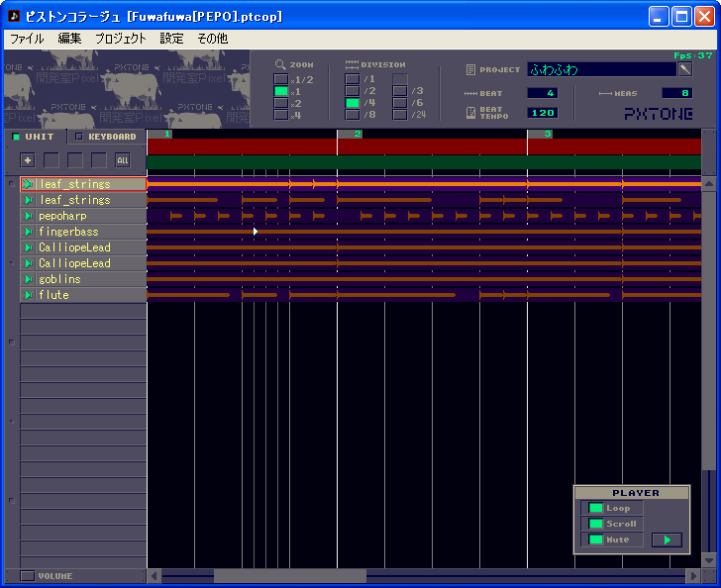Toggle play icon of second CalliopeLead unit
The height and width of the screenshot is (588, 721).
pos(28,263)
